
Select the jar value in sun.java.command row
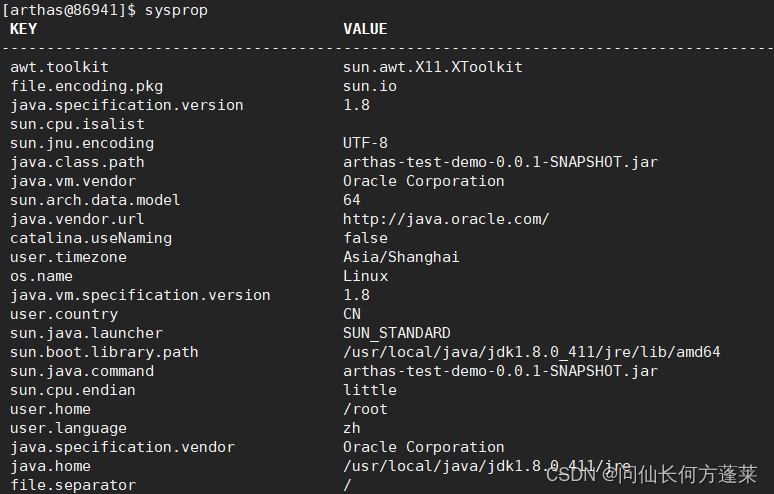point(501,371)
